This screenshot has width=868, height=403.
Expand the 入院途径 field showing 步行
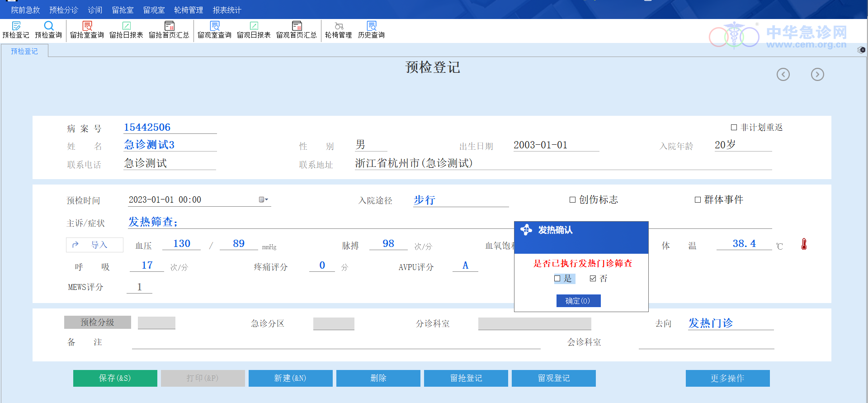(x=460, y=200)
